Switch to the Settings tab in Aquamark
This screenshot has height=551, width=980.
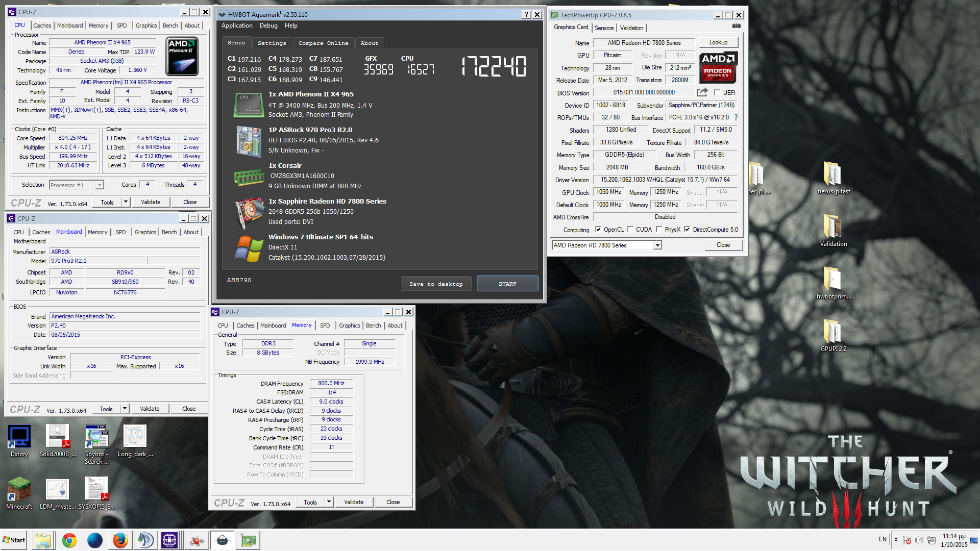[272, 43]
